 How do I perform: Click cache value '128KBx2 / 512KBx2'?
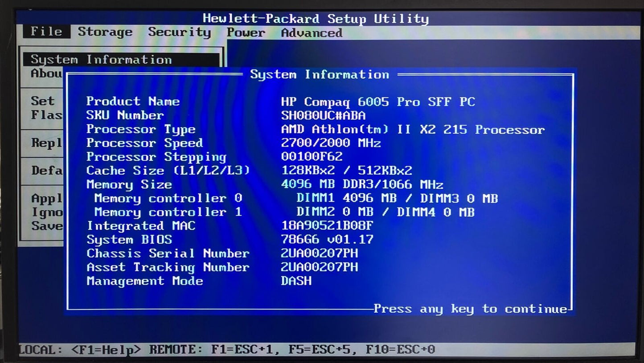[x=346, y=171]
